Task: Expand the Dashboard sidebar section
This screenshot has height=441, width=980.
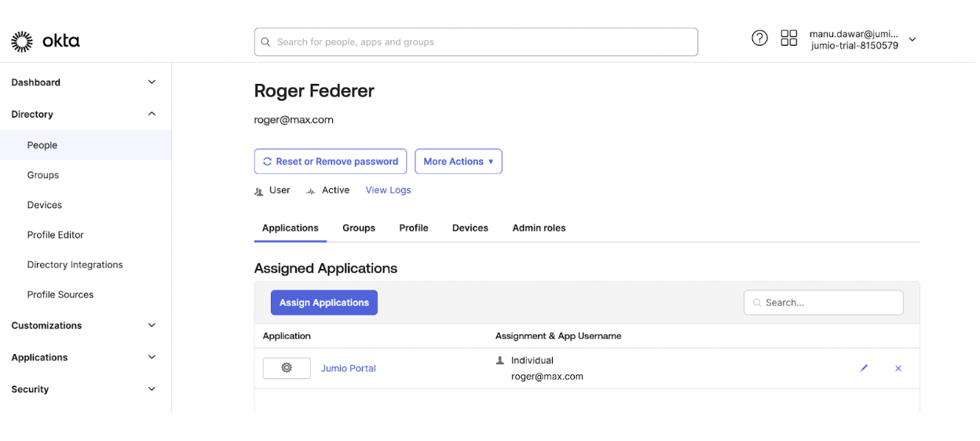Action: click(152, 82)
